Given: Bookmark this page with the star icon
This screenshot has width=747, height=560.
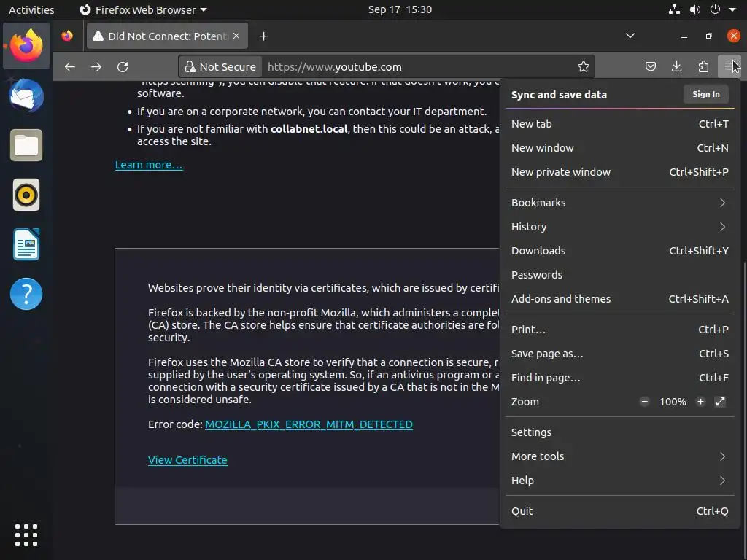Looking at the screenshot, I should coord(583,66).
